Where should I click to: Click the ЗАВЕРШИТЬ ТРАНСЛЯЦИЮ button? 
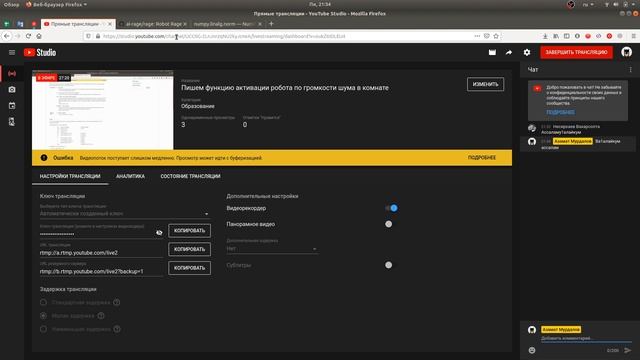click(576, 52)
